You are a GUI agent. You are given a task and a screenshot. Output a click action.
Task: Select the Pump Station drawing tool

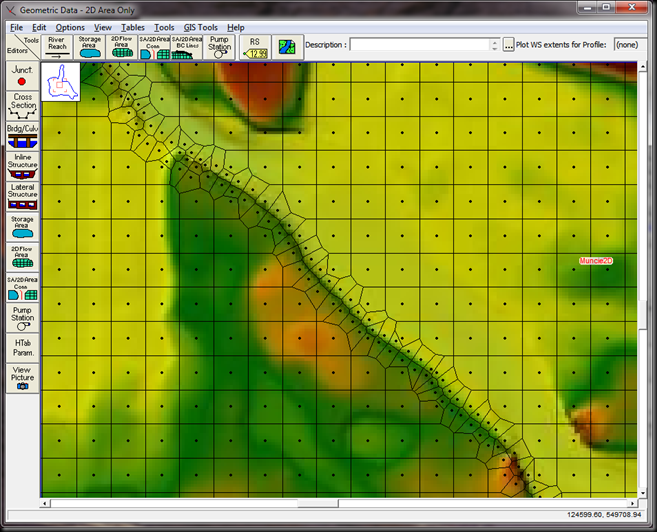(x=219, y=46)
